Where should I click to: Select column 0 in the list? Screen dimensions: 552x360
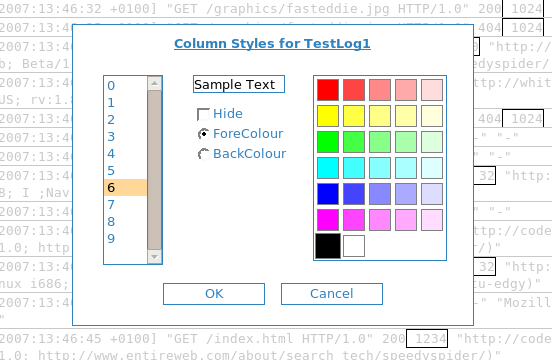point(125,86)
